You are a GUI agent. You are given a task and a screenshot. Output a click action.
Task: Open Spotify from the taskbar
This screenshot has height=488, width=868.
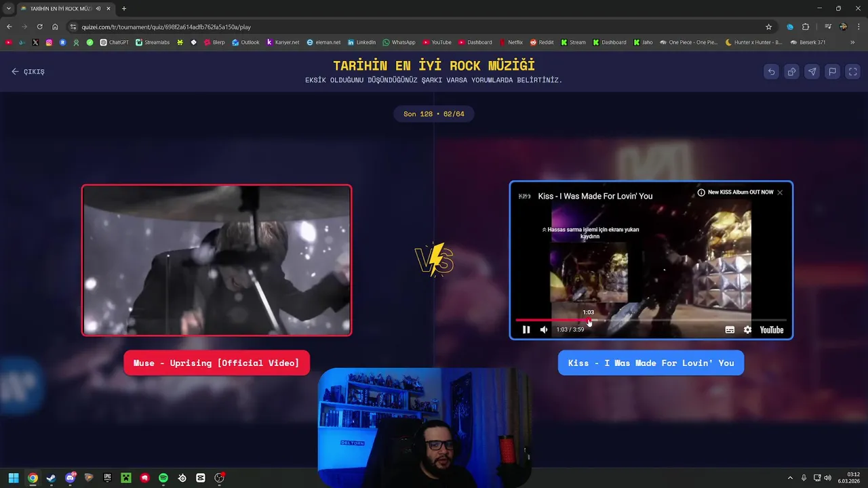point(163,478)
